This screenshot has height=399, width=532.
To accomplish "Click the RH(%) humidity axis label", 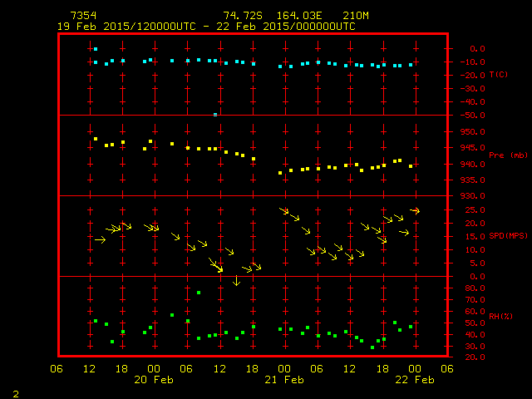I will click(x=501, y=317).
